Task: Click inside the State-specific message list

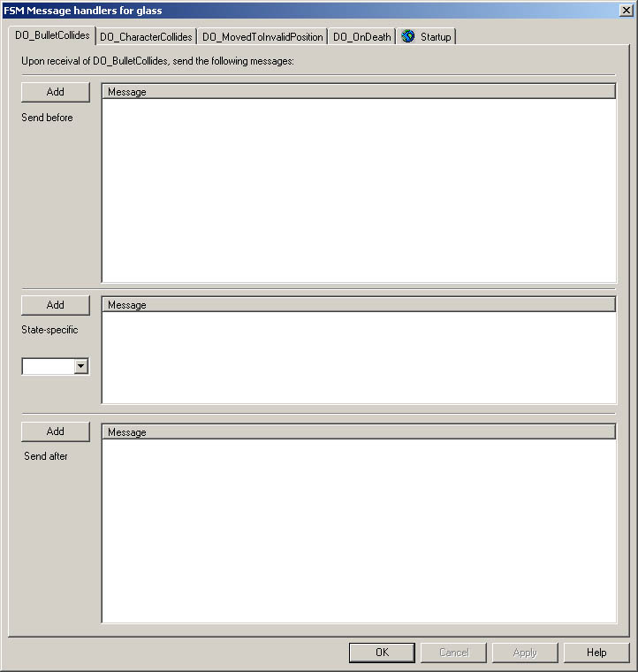Action: click(359, 358)
